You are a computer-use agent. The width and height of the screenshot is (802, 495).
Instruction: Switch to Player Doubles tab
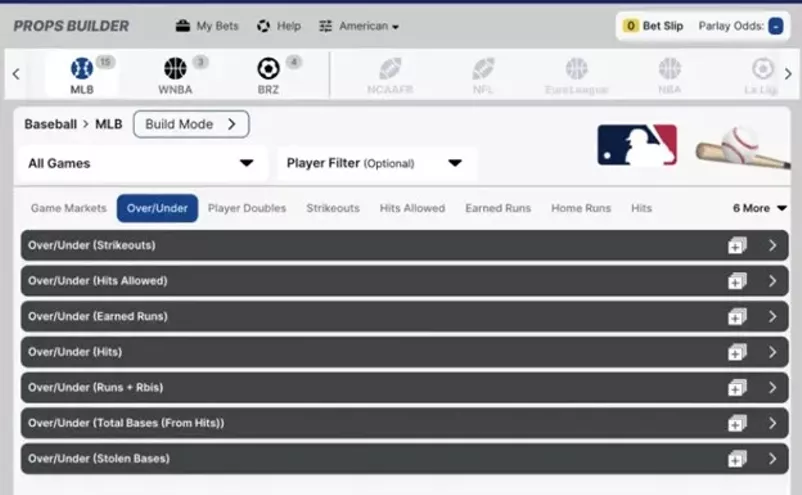(x=247, y=208)
